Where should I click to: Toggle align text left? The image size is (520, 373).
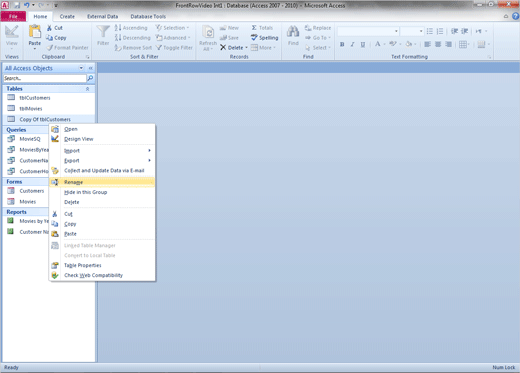pyautogui.click(x=428, y=44)
